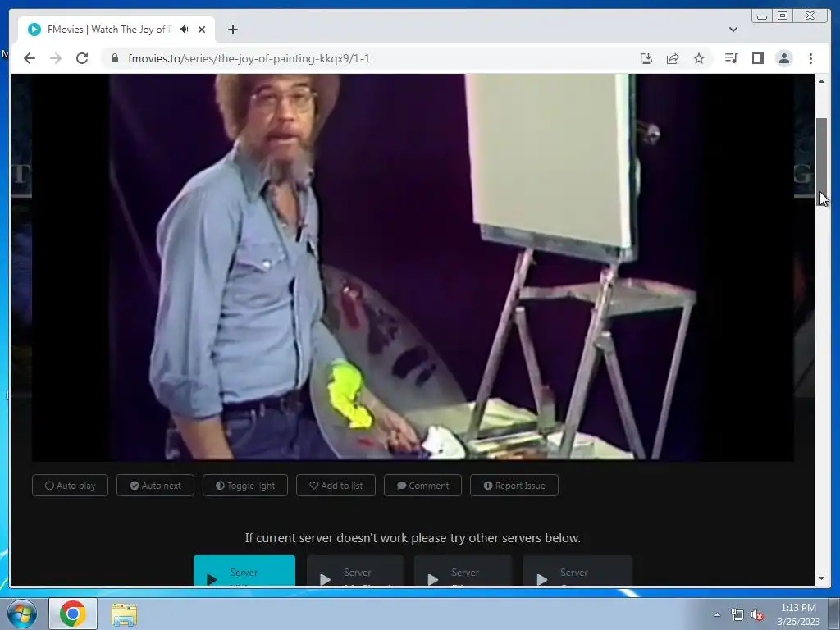Image resolution: width=840 pixels, height=630 pixels.
Task: Open the taskbar clock showing 1:13 PM
Action: coord(798,614)
